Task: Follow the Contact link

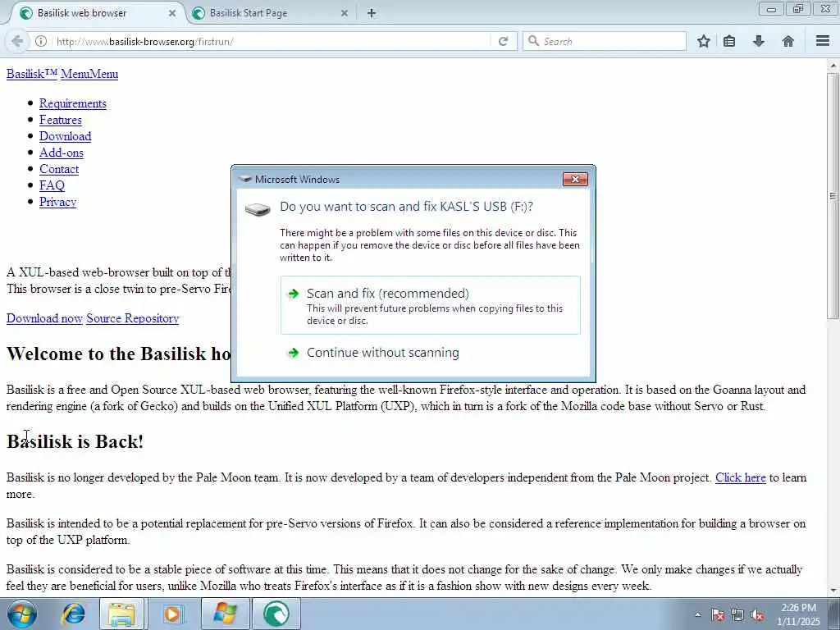Action: pyautogui.click(x=59, y=169)
